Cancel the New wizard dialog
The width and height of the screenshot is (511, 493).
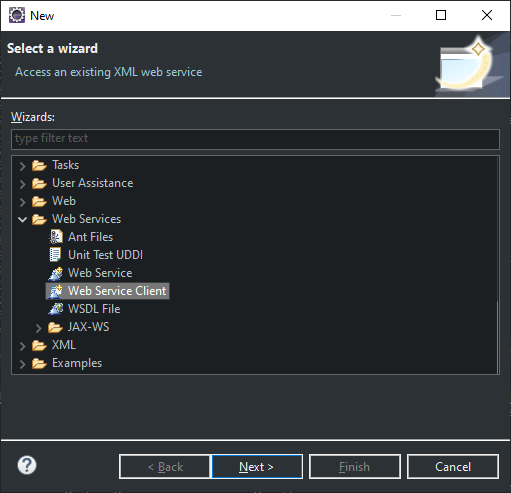coord(453,467)
